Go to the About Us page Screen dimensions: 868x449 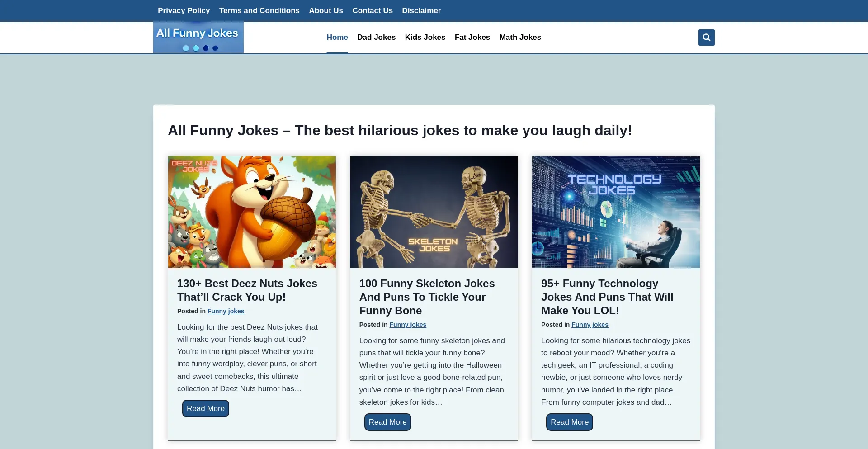pos(325,10)
